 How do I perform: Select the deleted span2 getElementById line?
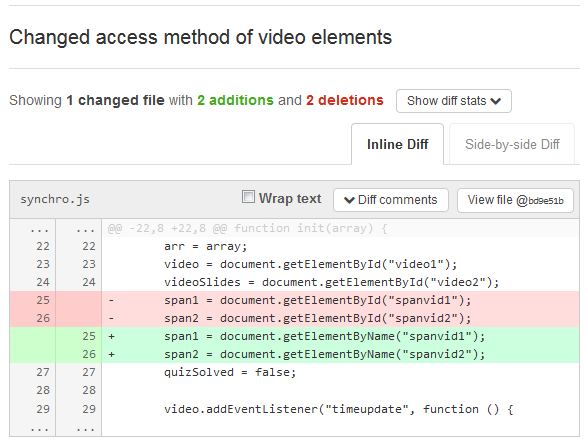pos(317,318)
